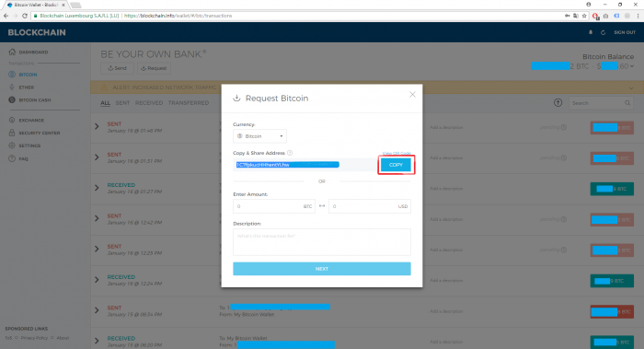
Task: Click the search magnifier icon
Action: click(x=627, y=103)
